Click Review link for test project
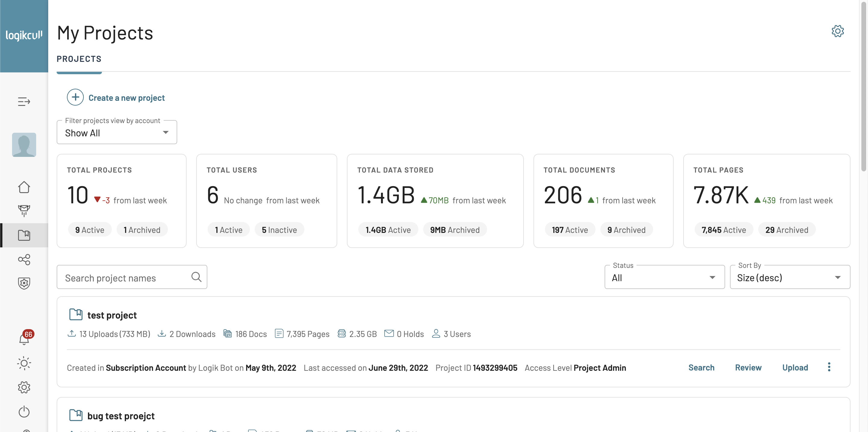 [x=748, y=367]
